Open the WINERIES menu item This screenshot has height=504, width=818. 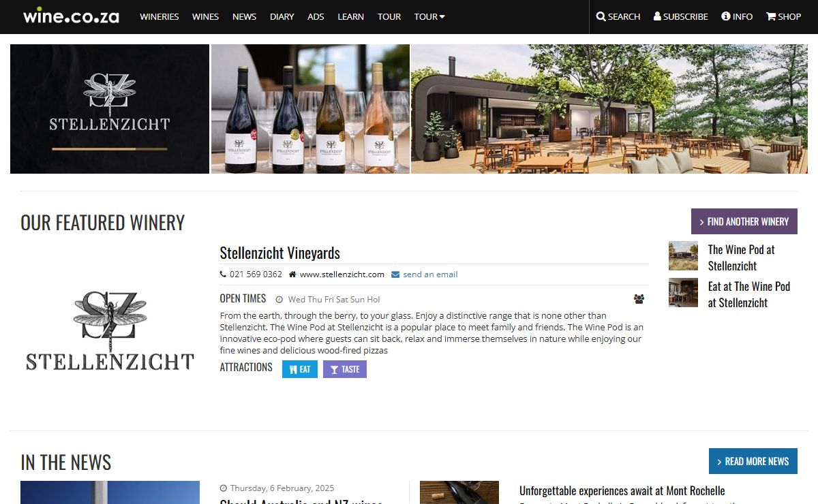(x=160, y=16)
